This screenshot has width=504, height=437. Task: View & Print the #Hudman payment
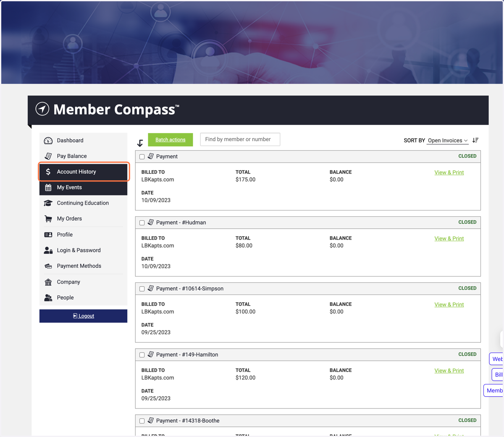click(x=449, y=238)
